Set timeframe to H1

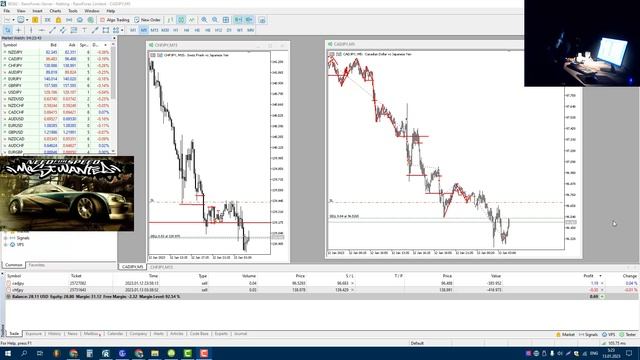[176, 30]
